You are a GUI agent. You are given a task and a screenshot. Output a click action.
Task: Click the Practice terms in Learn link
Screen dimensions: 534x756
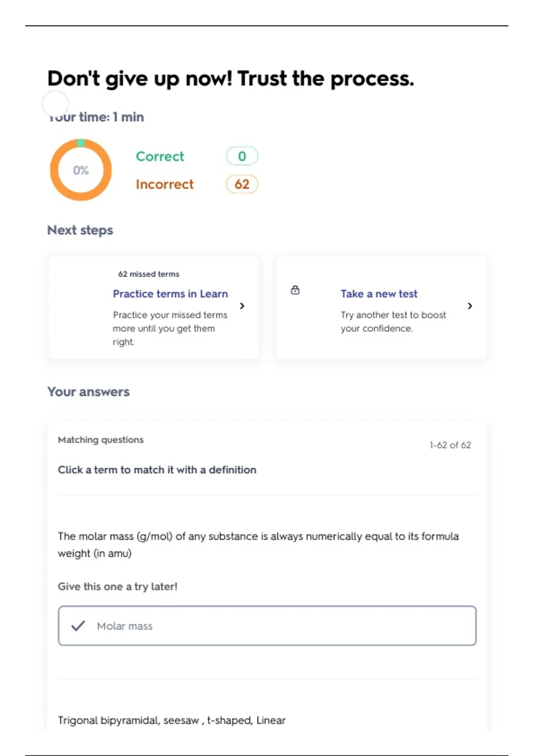[170, 294]
